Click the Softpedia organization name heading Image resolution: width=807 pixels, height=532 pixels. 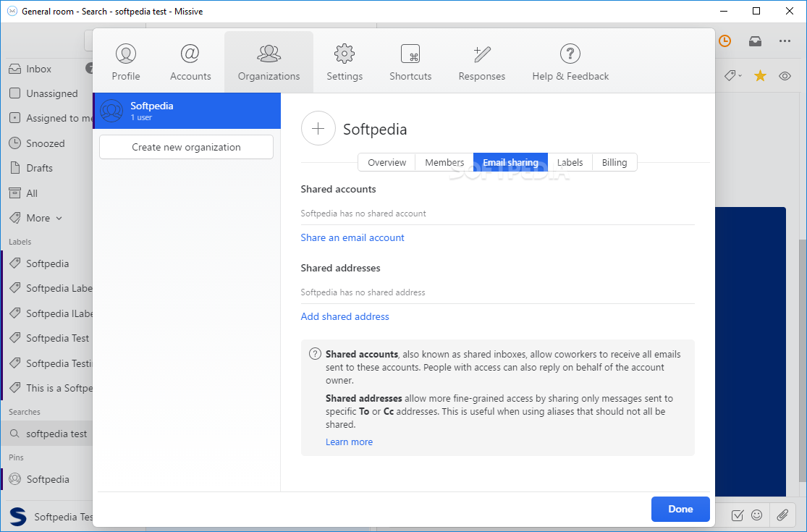pyautogui.click(x=375, y=129)
